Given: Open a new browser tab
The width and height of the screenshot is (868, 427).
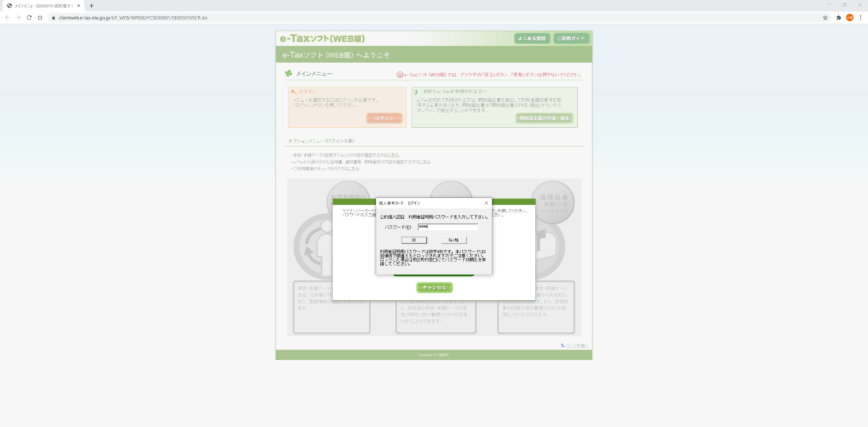Looking at the screenshot, I should [x=91, y=5].
